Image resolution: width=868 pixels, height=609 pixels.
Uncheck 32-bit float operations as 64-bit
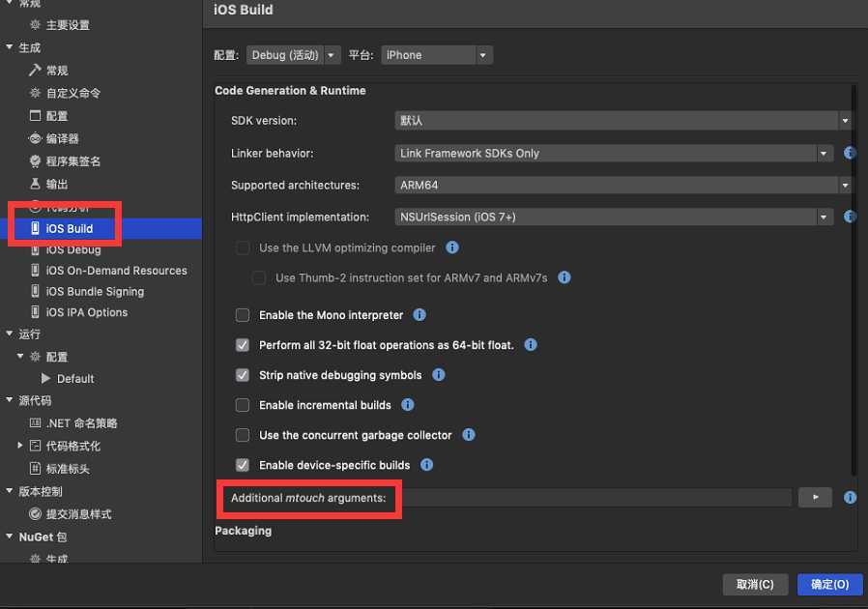pyautogui.click(x=243, y=345)
